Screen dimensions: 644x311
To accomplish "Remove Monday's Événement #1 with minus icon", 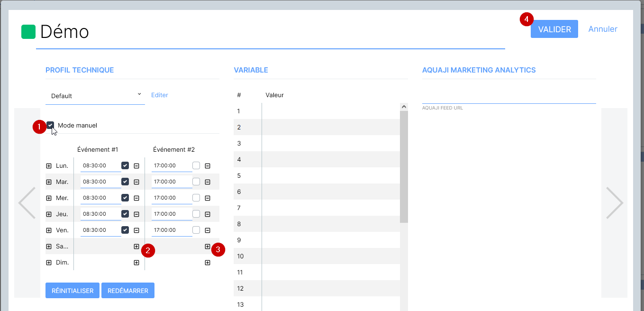I will (136, 166).
